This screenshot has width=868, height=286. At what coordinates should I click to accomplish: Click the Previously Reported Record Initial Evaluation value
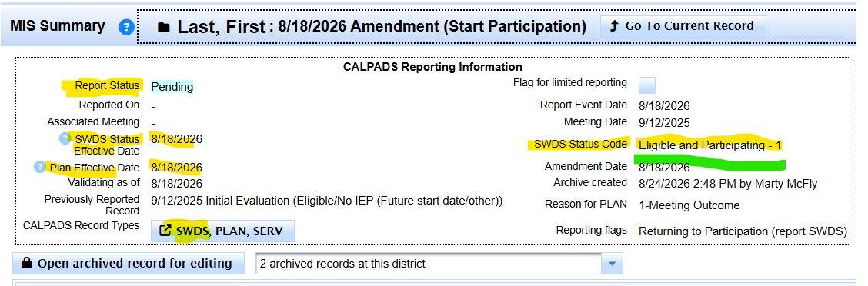tap(326, 201)
